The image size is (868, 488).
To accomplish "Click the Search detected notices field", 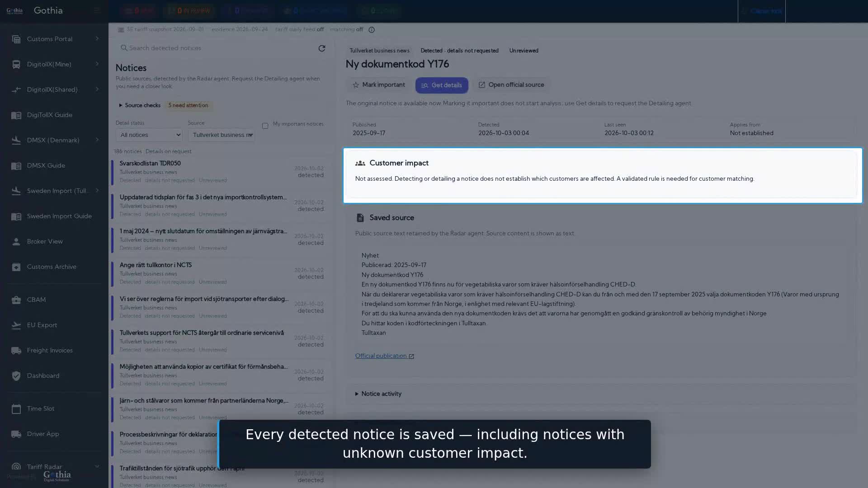I will [x=217, y=48].
